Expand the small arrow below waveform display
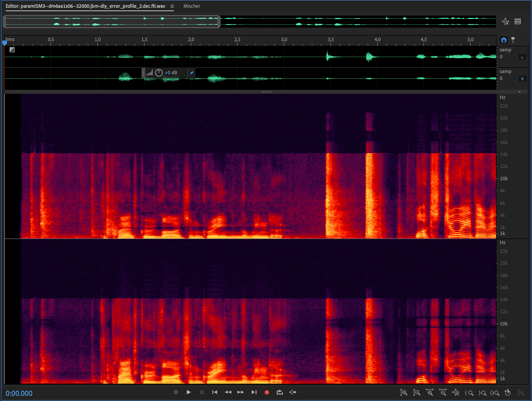This screenshot has height=401, width=532. pos(519,92)
